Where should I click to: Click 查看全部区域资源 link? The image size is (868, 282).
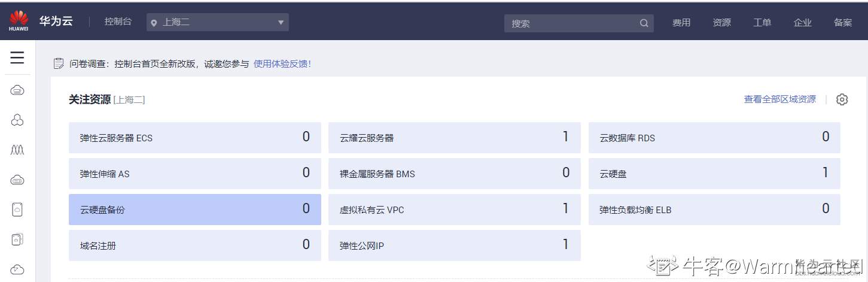click(x=779, y=99)
